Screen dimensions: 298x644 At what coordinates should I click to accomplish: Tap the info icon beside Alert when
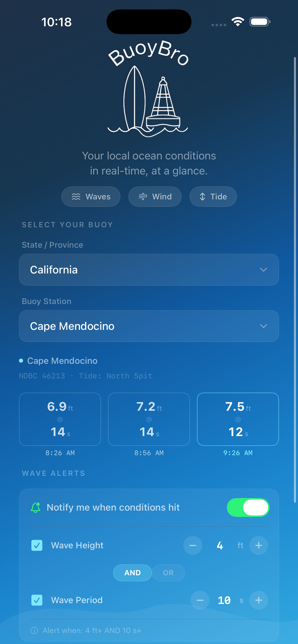click(34, 631)
